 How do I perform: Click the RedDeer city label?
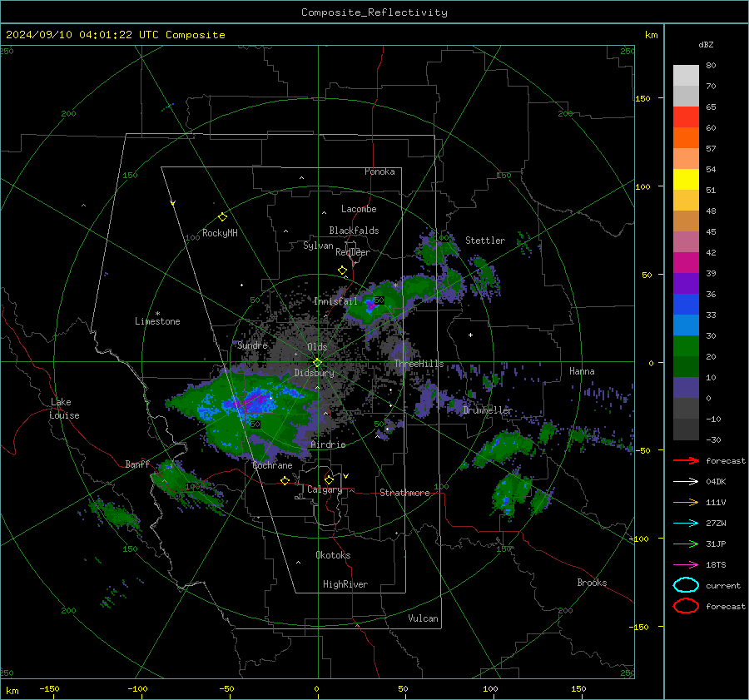point(353,252)
